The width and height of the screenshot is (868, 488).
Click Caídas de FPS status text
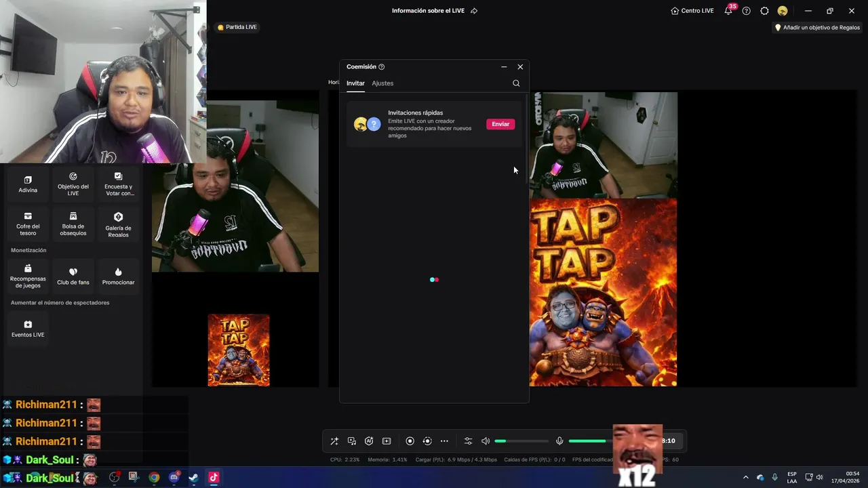[x=534, y=460]
